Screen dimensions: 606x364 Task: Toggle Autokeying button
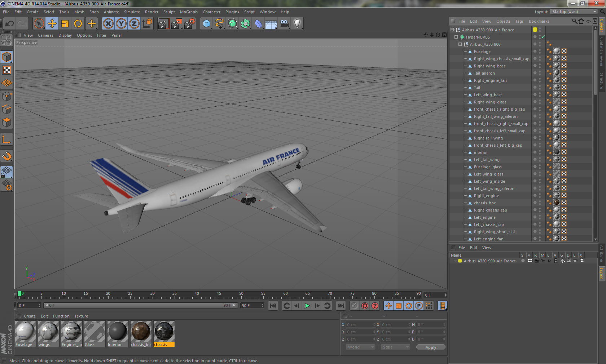(x=365, y=306)
